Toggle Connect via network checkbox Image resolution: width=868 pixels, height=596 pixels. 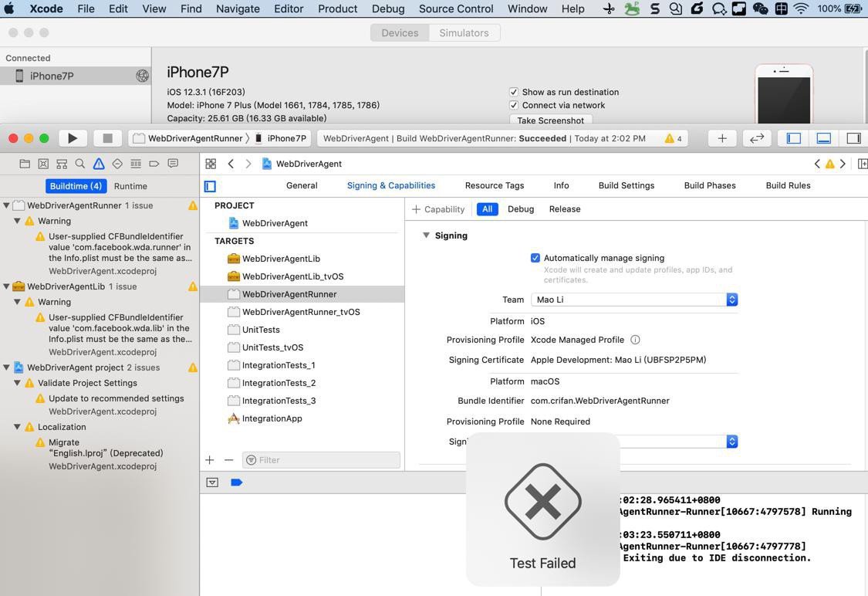514,105
